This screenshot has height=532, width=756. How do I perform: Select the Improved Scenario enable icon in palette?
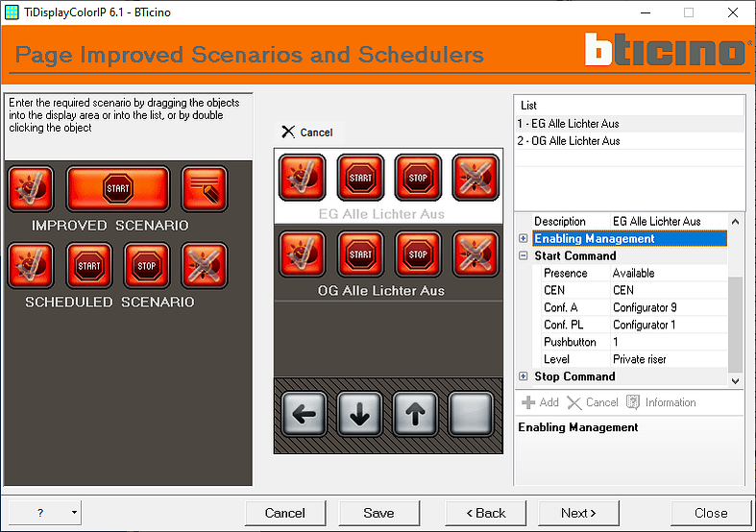tap(31, 188)
